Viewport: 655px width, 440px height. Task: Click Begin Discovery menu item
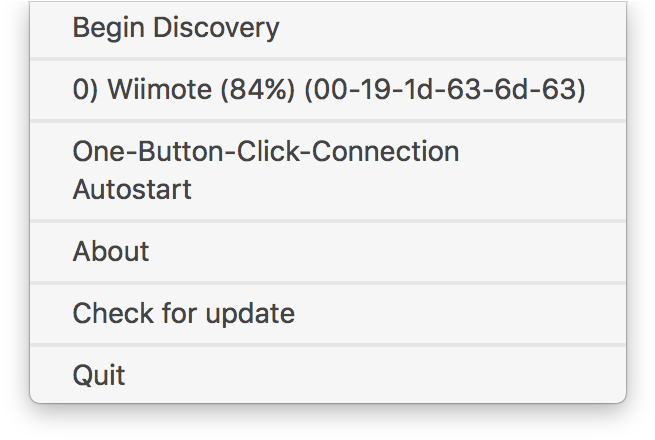coord(176,28)
